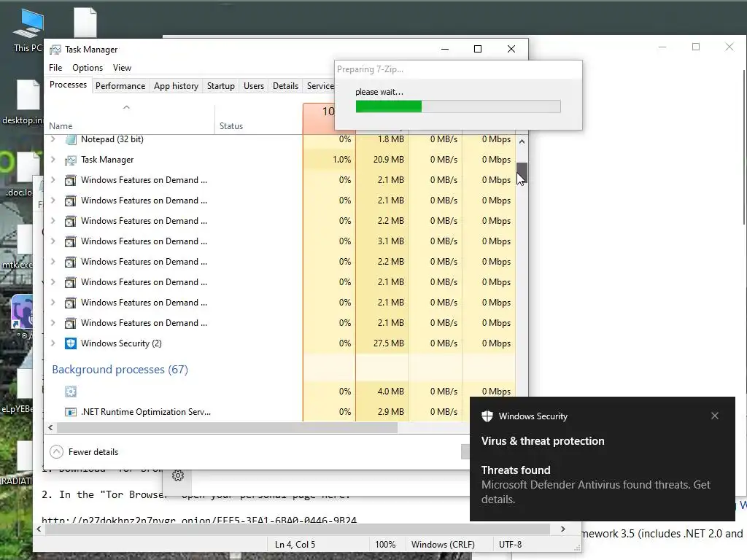Select the Background processes (67) heading
Viewport: 747px width, 560px height.
[x=120, y=370]
